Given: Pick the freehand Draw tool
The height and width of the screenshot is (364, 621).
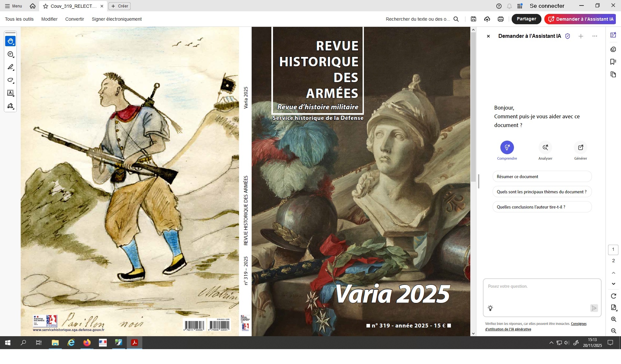Looking at the screenshot, I should pyautogui.click(x=10, y=80).
